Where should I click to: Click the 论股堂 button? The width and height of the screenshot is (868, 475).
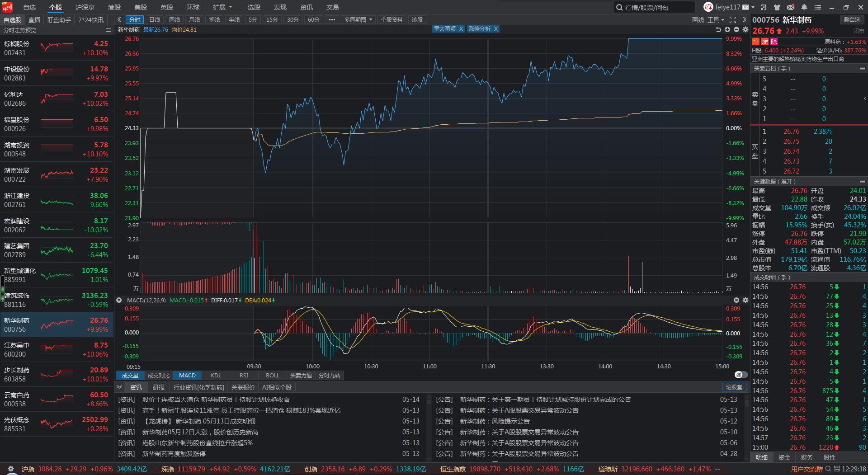click(x=734, y=387)
